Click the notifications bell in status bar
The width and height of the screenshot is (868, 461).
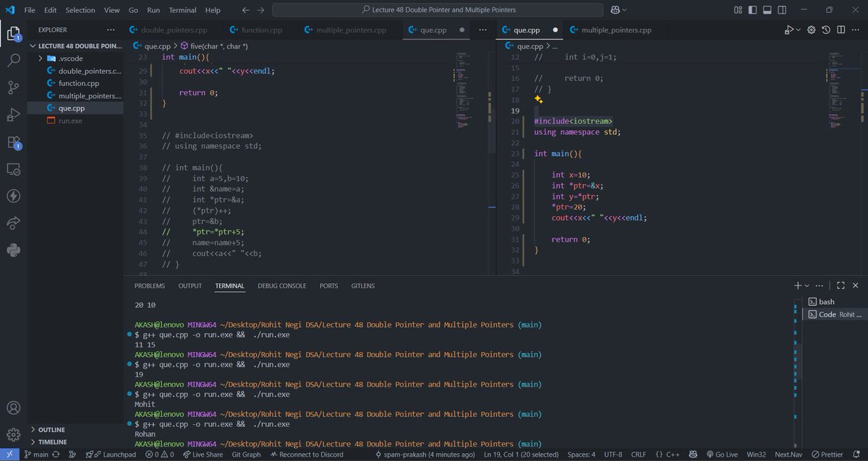coord(857,454)
